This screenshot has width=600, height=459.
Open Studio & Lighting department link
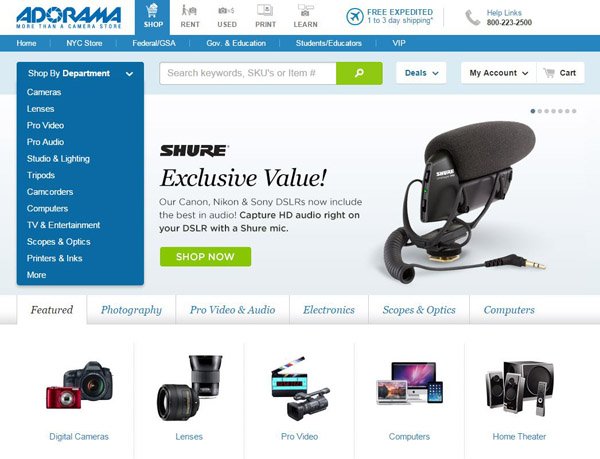58,159
